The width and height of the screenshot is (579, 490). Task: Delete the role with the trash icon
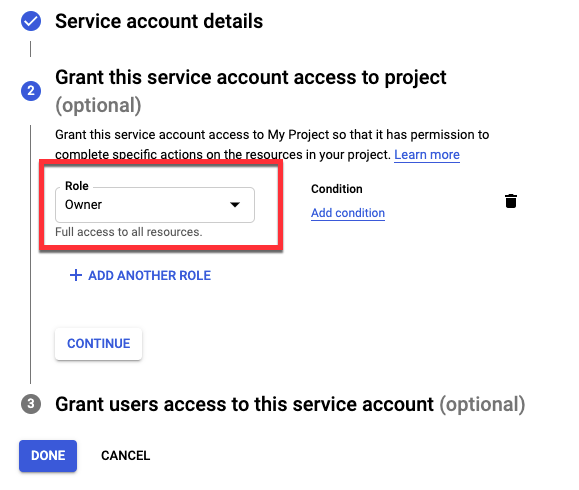(x=511, y=201)
